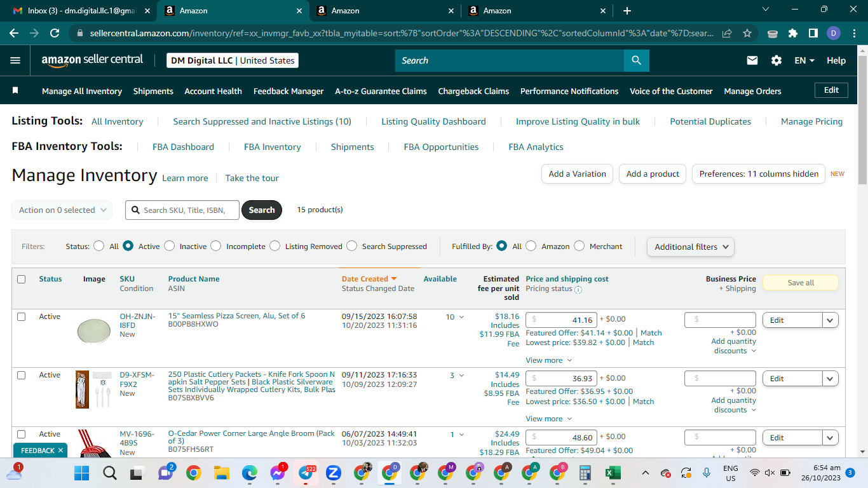
Task: Tick the select-all checkbox in table header
Action: coord(22,279)
